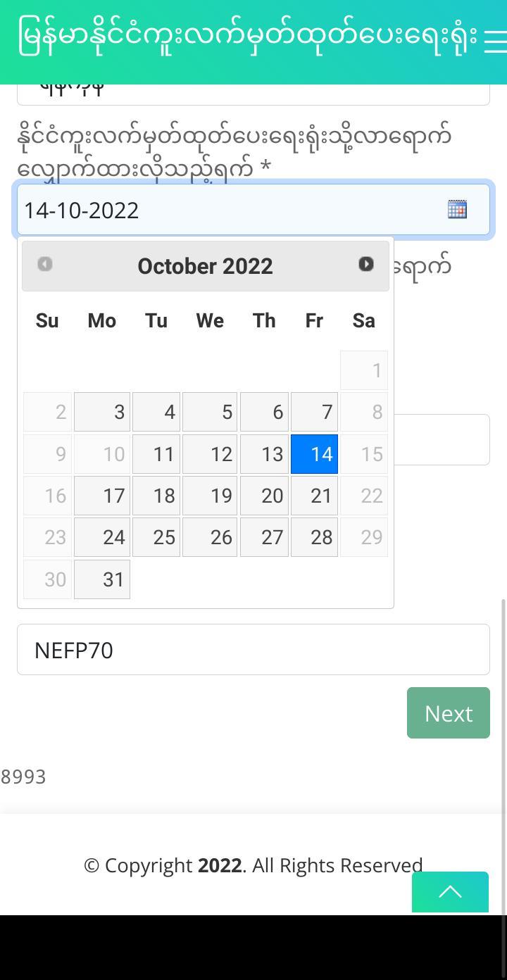Screen dimensions: 507x980
Task: Click the October 2022 calendar header
Action: click(x=205, y=265)
